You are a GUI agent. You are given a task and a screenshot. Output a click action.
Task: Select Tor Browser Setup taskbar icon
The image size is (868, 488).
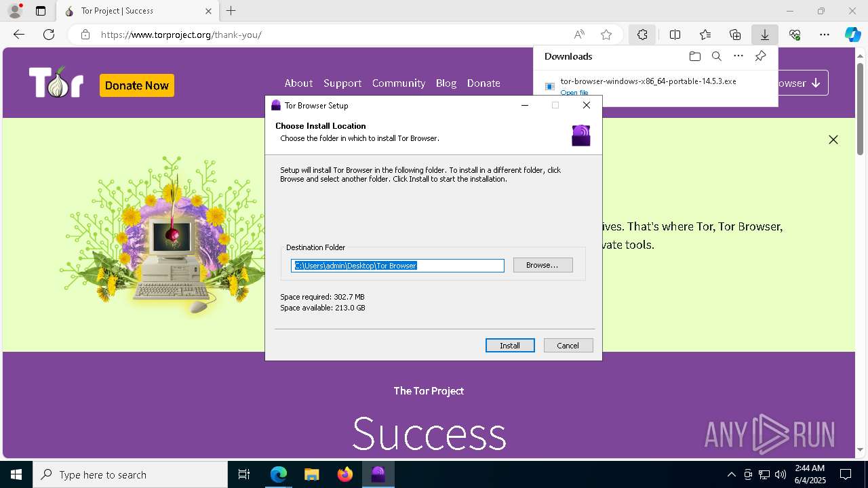(378, 474)
